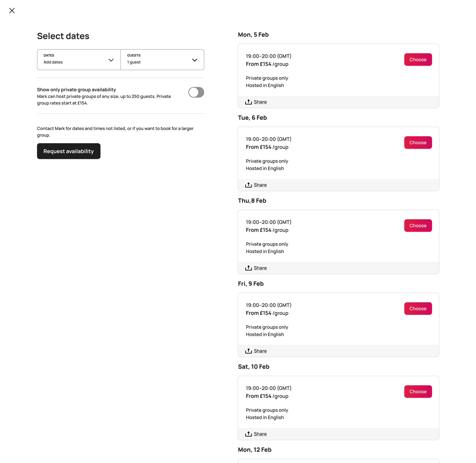Screen dimensions: 476x463
Task: Choose the Mon, 5 Feb time slot
Action: (x=418, y=60)
